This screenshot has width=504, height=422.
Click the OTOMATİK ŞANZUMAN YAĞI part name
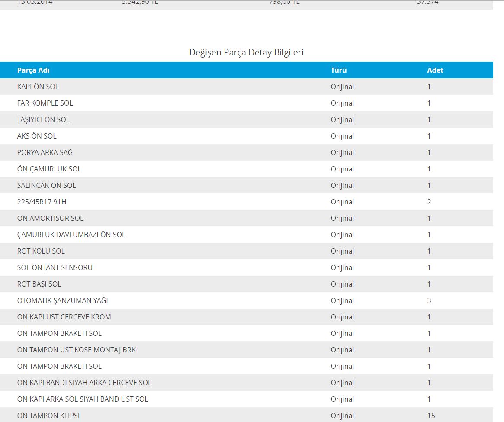63,300
